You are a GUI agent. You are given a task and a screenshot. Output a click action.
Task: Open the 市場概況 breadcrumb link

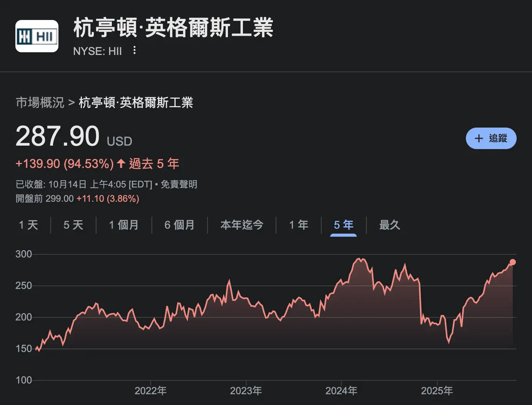pos(40,103)
